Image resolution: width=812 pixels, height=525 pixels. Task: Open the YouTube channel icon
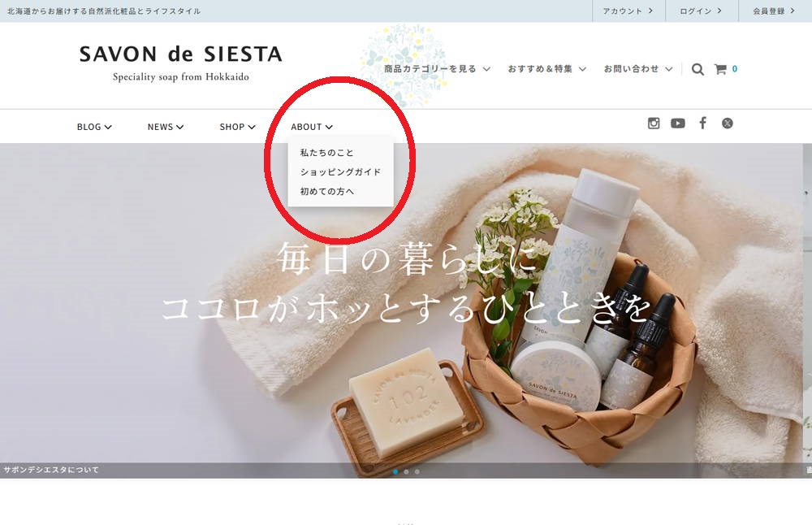coord(678,124)
